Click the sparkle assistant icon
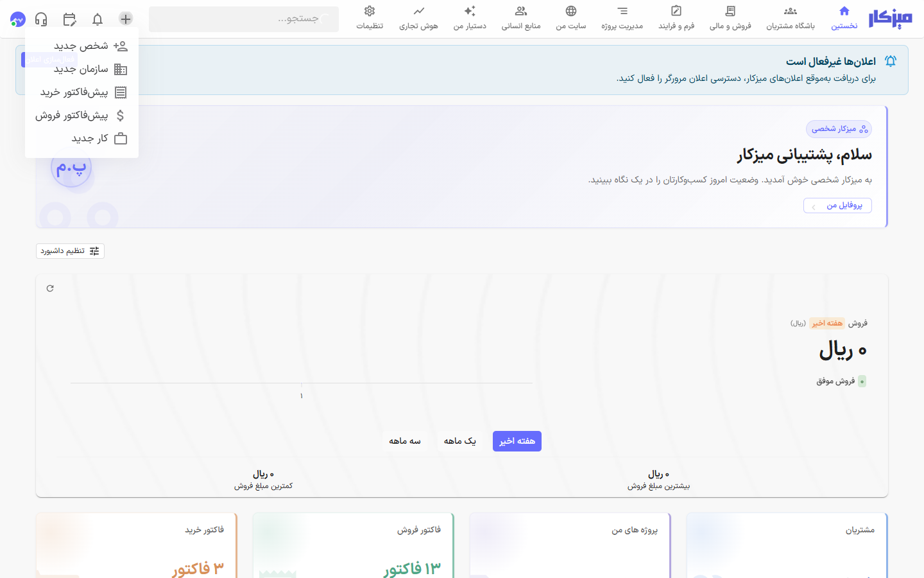The height and width of the screenshot is (578, 924). click(470, 11)
